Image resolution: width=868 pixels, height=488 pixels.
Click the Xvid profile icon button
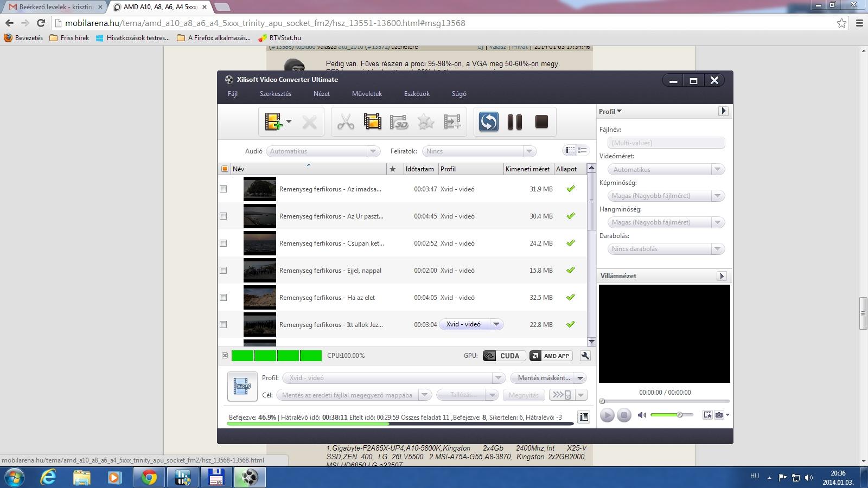click(x=242, y=386)
